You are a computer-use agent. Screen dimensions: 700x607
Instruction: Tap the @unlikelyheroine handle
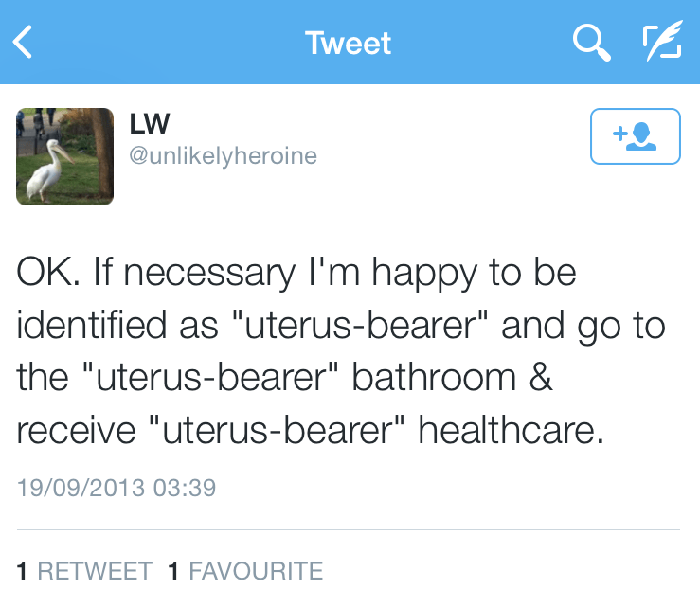pyautogui.click(x=223, y=155)
